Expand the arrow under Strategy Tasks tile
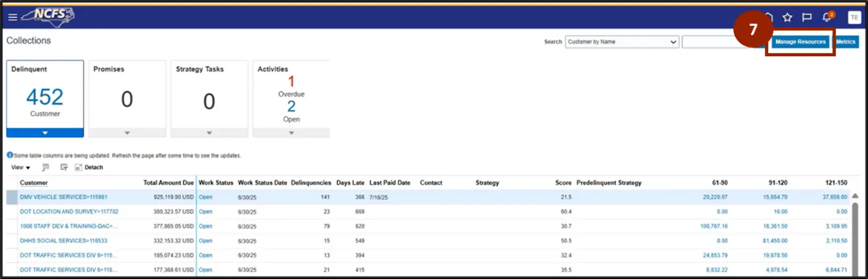The height and width of the screenshot is (279, 868). (209, 133)
